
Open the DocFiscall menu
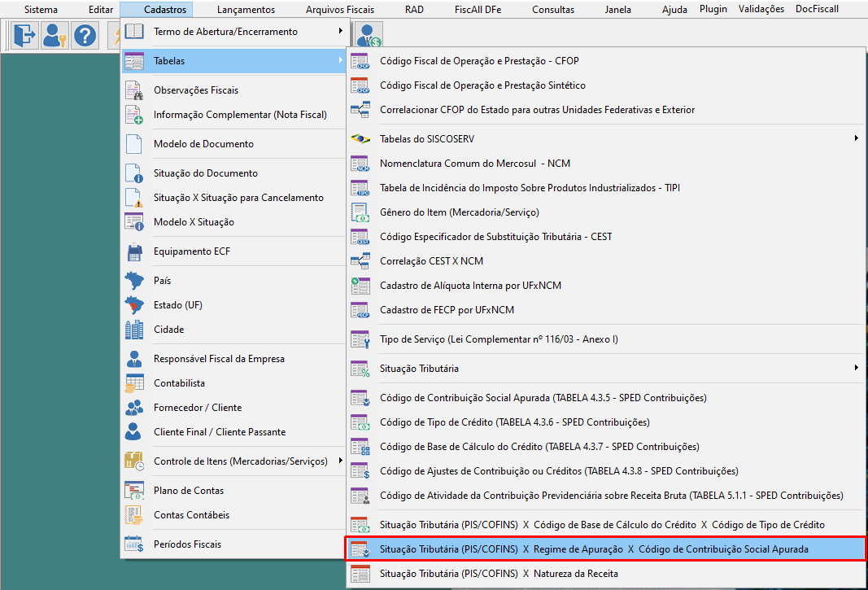(817, 9)
